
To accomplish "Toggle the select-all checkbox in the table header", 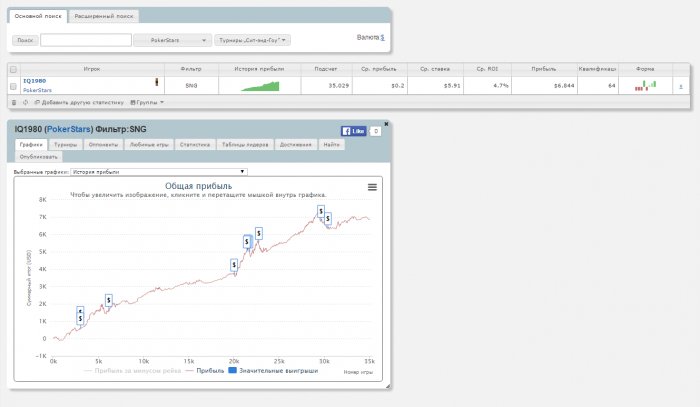I will tap(13, 69).
